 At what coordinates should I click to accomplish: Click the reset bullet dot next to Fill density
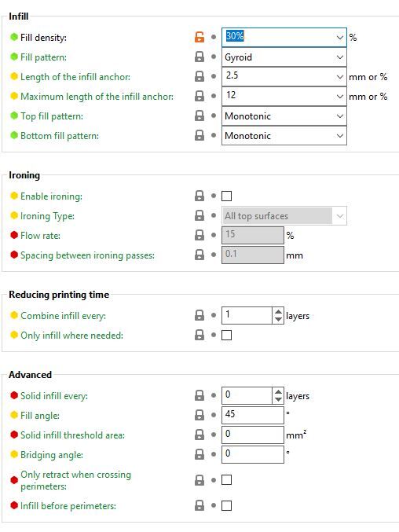coord(213,37)
